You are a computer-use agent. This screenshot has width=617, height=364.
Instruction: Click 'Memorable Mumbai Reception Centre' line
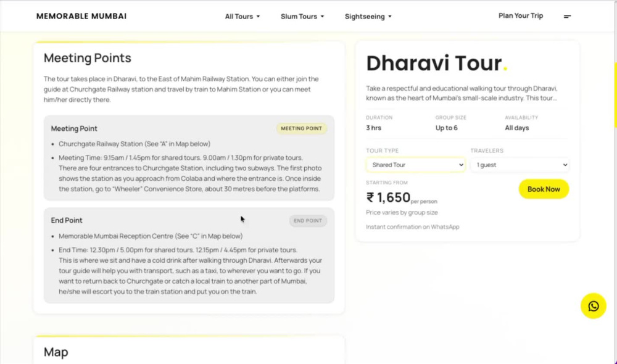click(151, 236)
